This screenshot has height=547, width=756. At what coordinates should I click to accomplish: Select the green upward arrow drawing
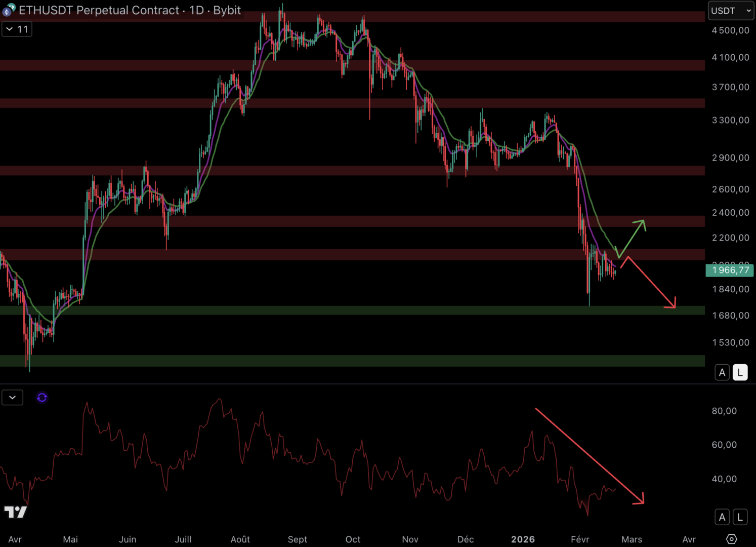tap(632, 238)
